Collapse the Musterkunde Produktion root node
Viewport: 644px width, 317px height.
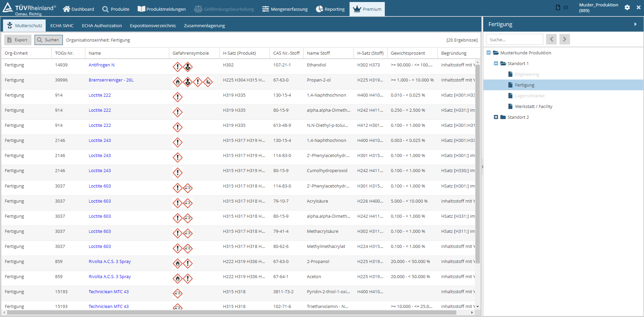489,53
